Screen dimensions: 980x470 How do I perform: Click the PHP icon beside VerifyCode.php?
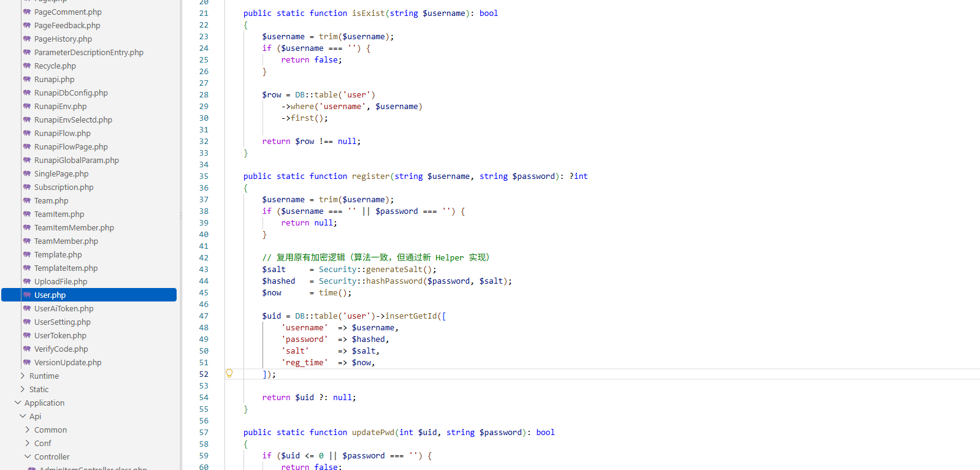(x=27, y=349)
